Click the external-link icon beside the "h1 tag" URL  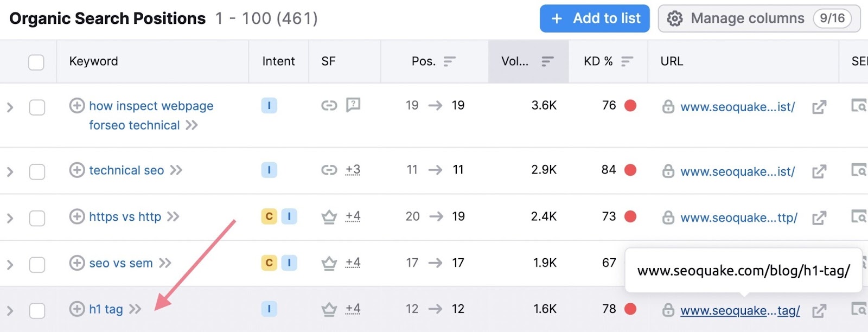click(820, 310)
